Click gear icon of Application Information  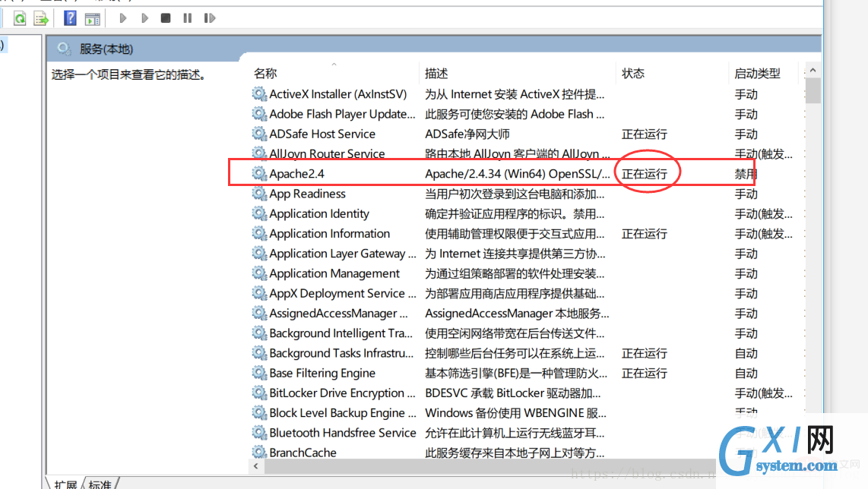click(x=259, y=233)
